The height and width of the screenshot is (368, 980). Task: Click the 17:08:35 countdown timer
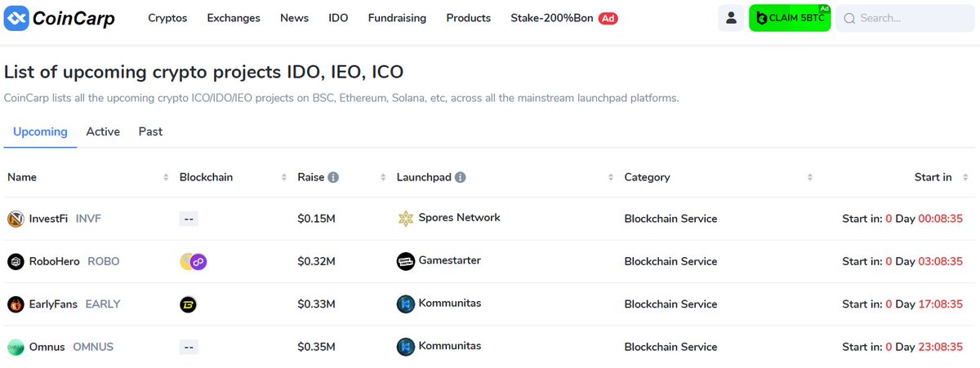(x=942, y=304)
